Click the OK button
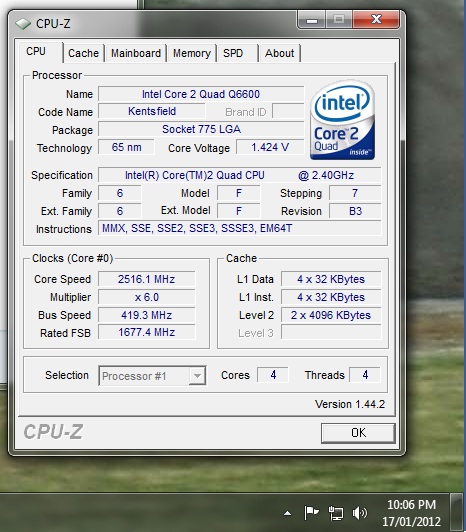 click(x=358, y=433)
